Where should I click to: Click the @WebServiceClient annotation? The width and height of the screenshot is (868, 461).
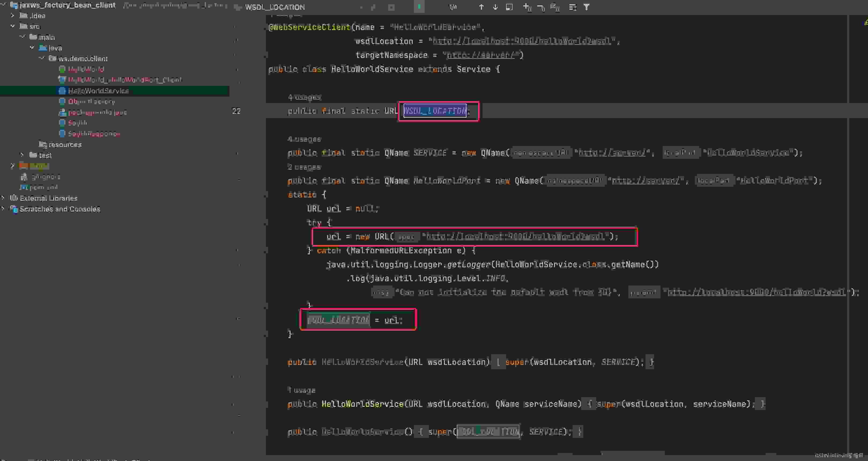pyautogui.click(x=309, y=27)
